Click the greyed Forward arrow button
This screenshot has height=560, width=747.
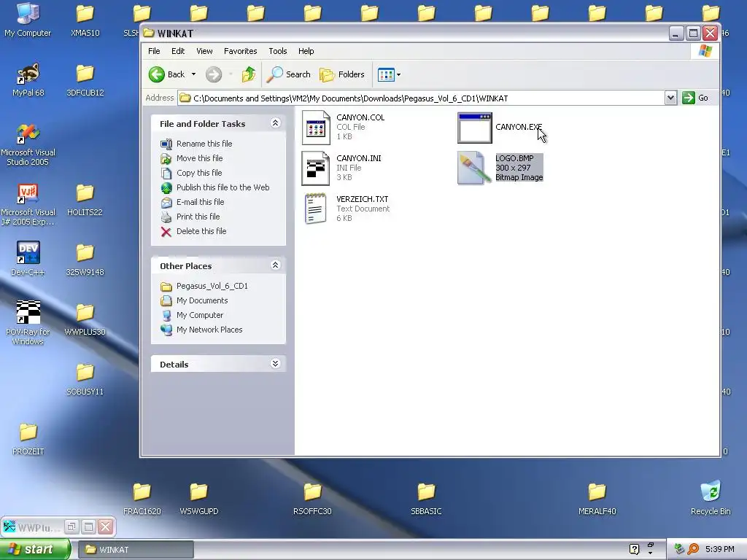click(x=214, y=74)
